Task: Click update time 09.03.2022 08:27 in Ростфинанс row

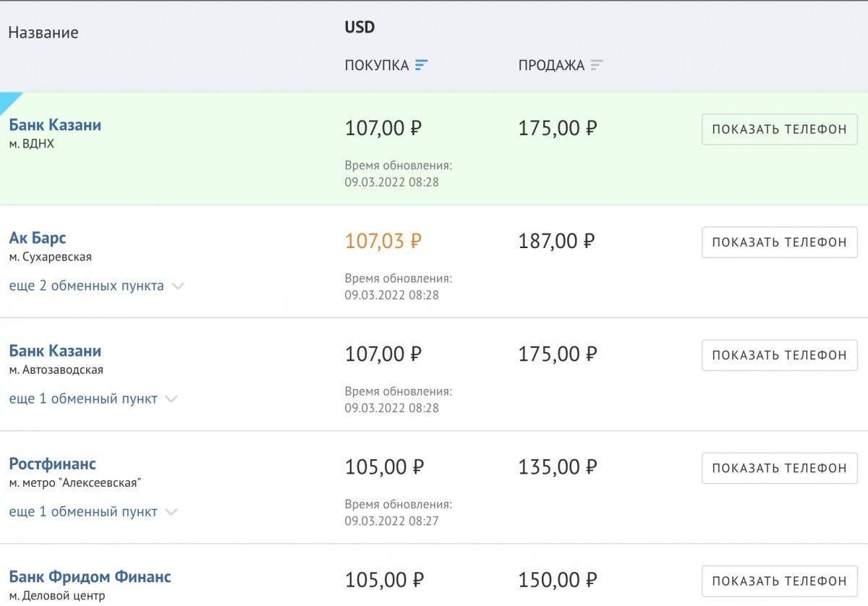Action: click(x=391, y=521)
